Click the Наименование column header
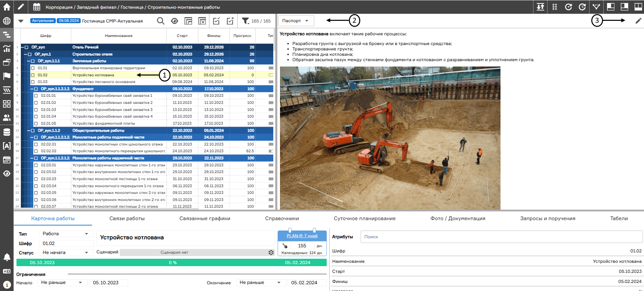This screenshot has height=291, width=644. [x=119, y=36]
